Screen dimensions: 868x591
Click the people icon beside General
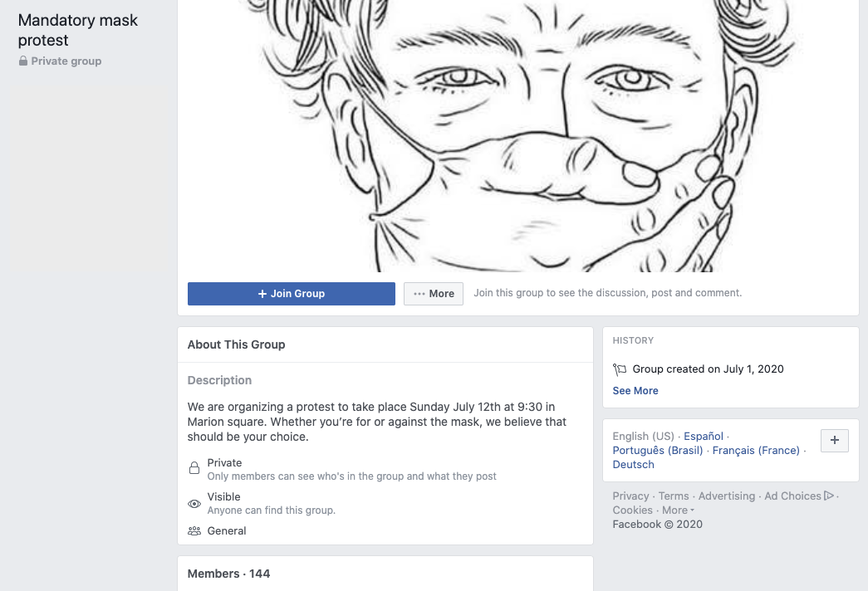coord(194,531)
